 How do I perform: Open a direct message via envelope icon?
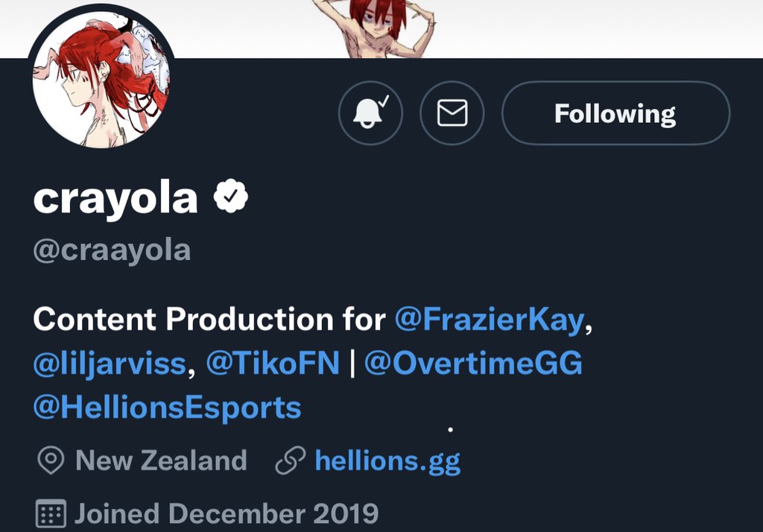coord(452,113)
